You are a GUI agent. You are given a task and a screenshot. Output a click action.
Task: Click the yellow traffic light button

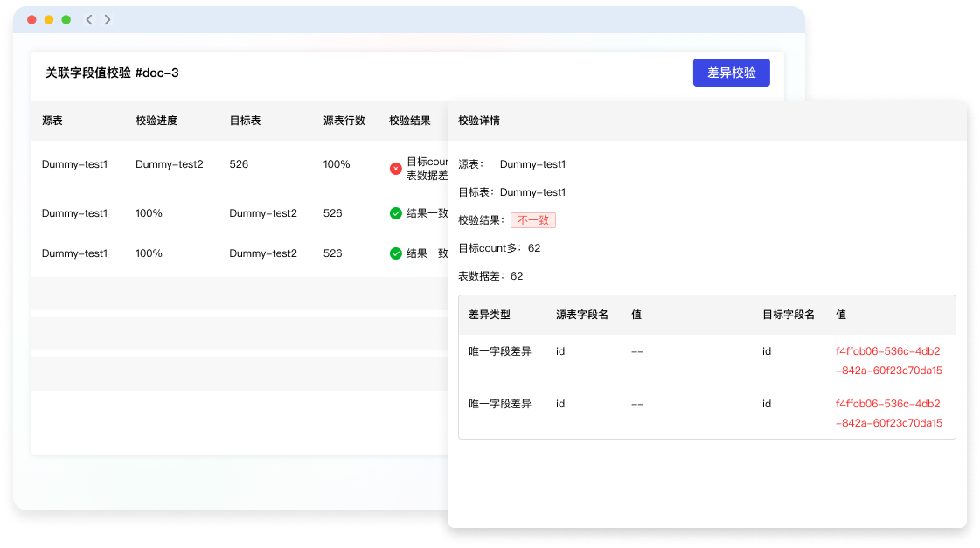point(47,18)
